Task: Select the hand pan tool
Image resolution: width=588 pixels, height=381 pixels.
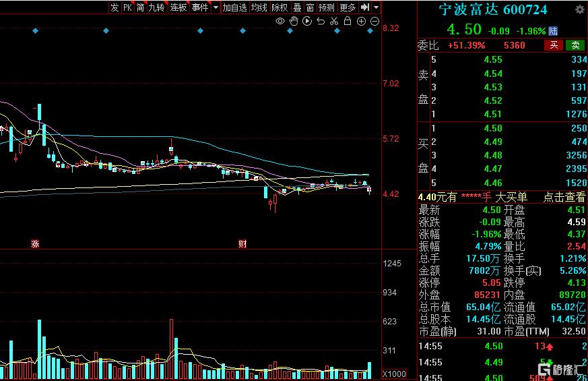Action: (x=294, y=22)
